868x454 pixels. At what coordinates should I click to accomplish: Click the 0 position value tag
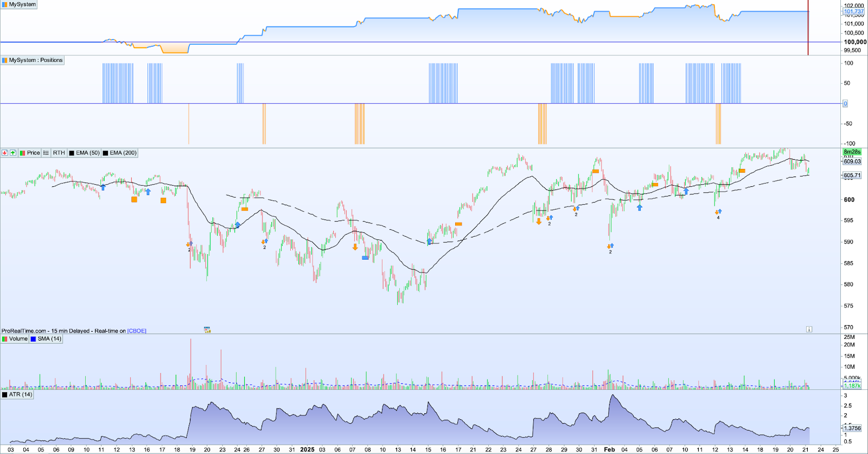pyautogui.click(x=845, y=104)
